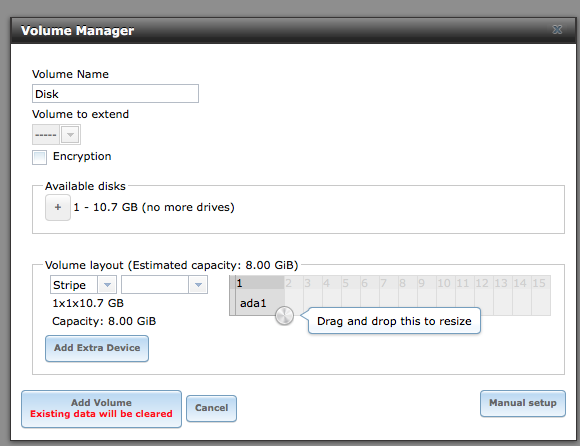Expand the Stripe layout type dropdown
580x446 pixels.
[83, 285]
